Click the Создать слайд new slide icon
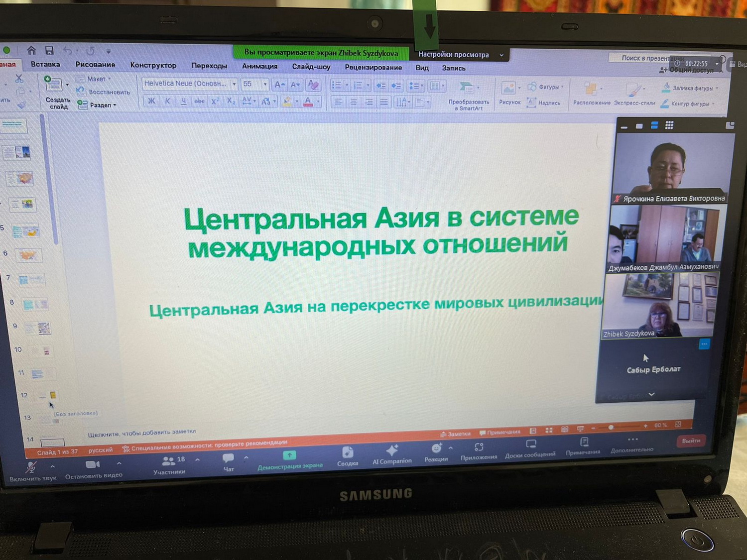 (x=53, y=84)
